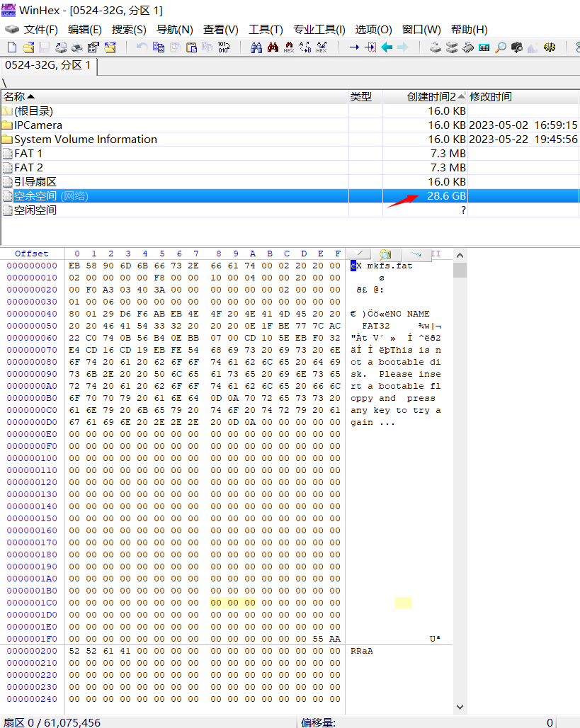Click the checkmark dropdown above text column
The image size is (580, 728).
[358, 254]
